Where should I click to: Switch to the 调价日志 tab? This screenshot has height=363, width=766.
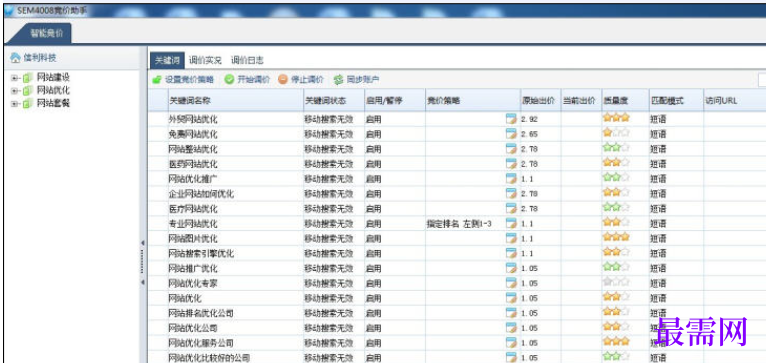point(247,61)
